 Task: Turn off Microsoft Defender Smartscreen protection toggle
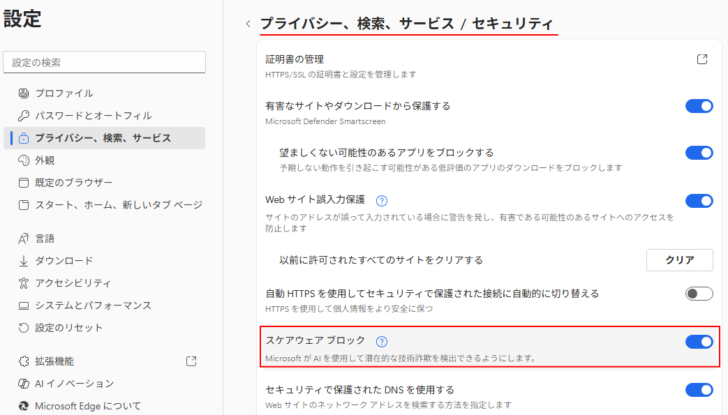click(x=698, y=106)
